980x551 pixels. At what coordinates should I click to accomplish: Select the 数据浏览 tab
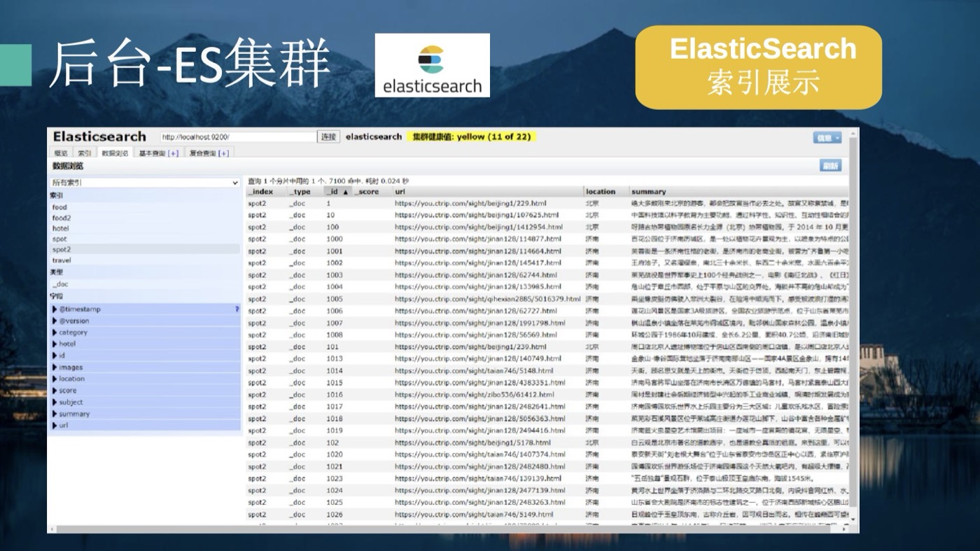point(115,153)
